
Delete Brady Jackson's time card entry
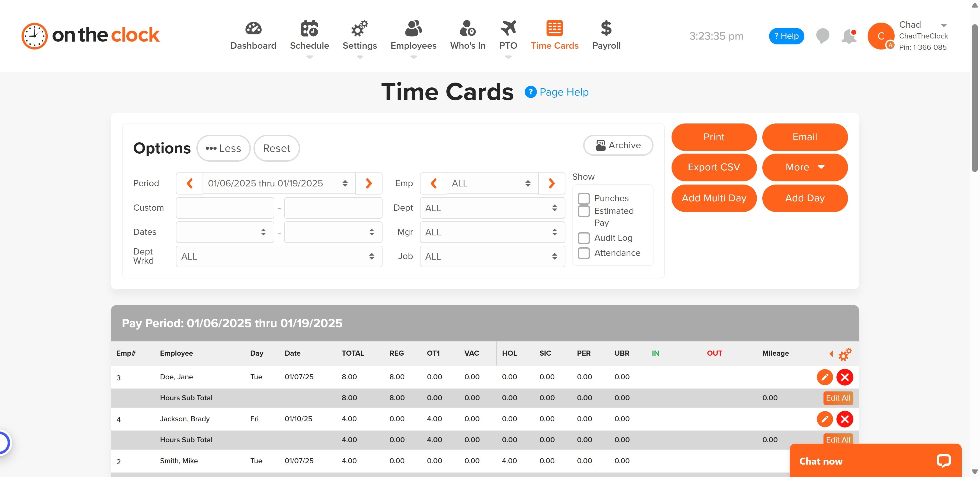coord(845,419)
